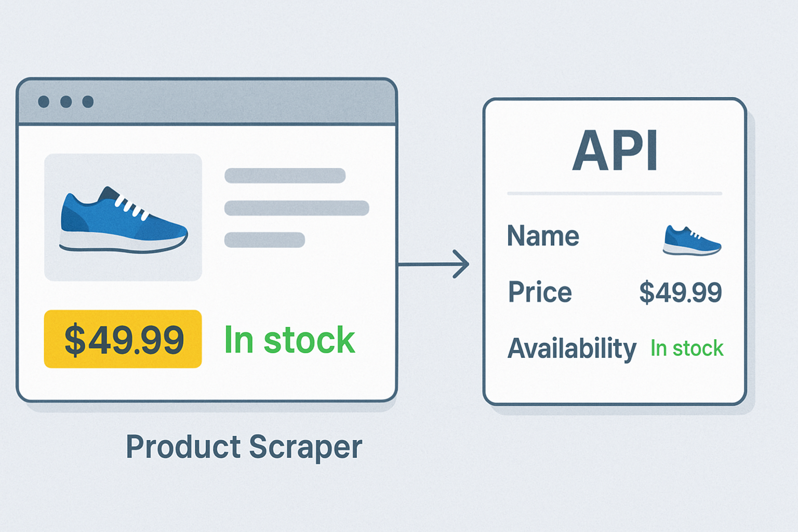Select the longest middle gray placeholder line
798x532 pixels.
tap(297, 208)
